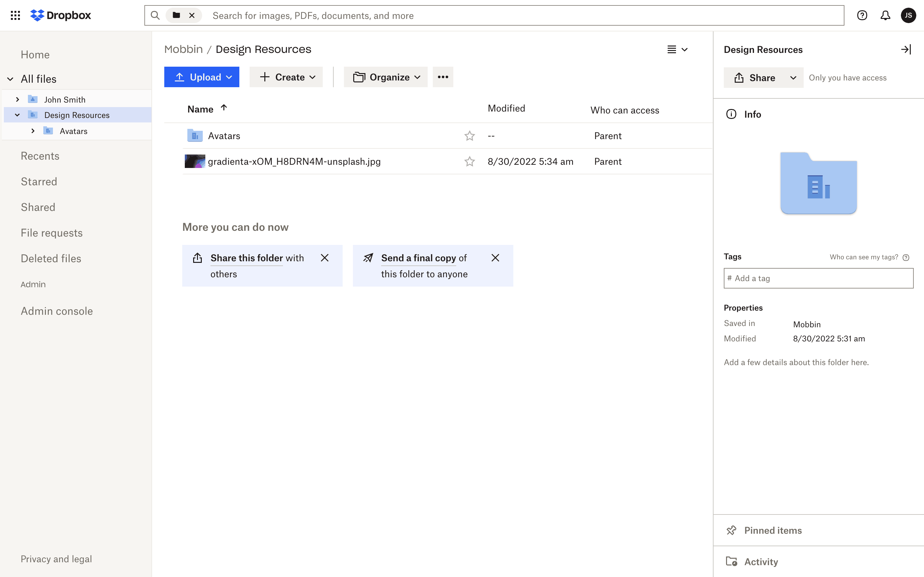This screenshot has width=924, height=577.
Task: Open the JS account avatar menu
Action: (x=908, y=15)
